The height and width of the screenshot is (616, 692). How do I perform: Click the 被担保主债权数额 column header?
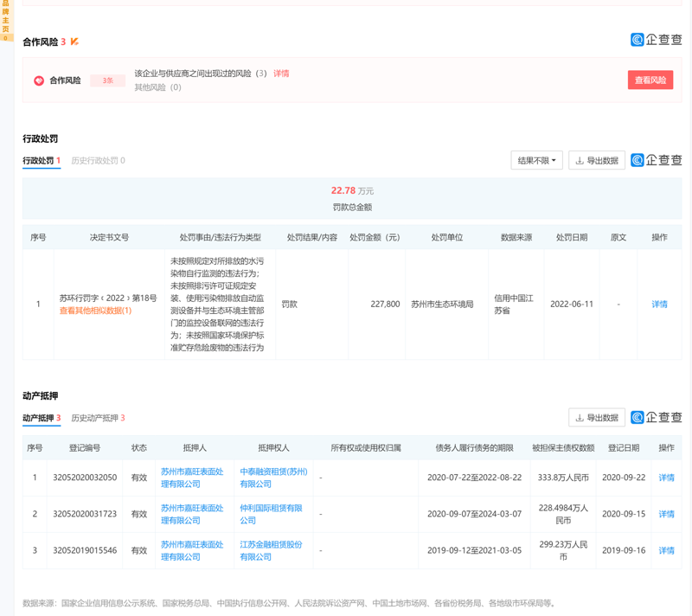563,448
